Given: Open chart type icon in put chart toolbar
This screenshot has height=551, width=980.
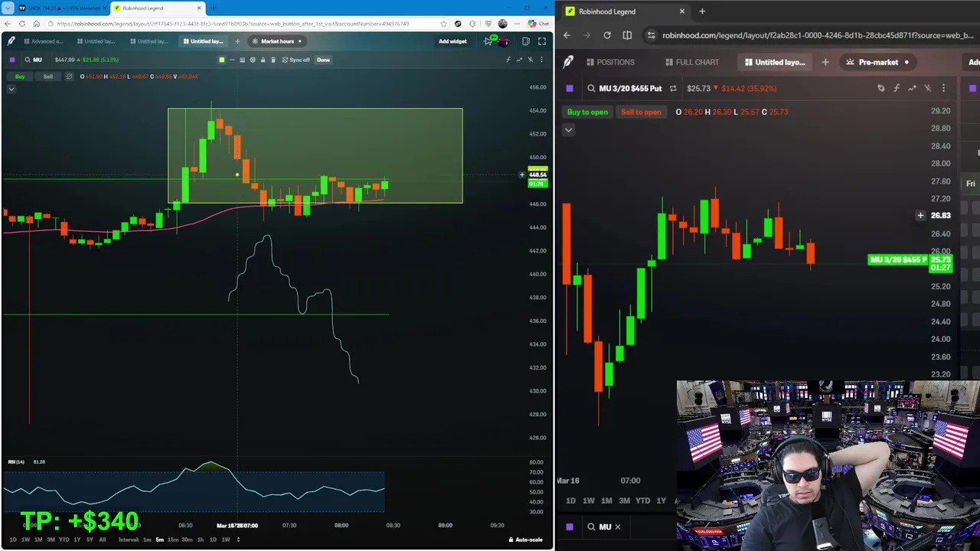Looking at the screenshot, I should pos(912,88).
